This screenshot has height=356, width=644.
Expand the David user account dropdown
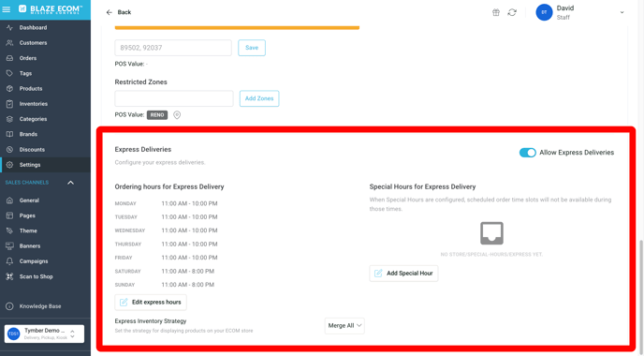622,12
